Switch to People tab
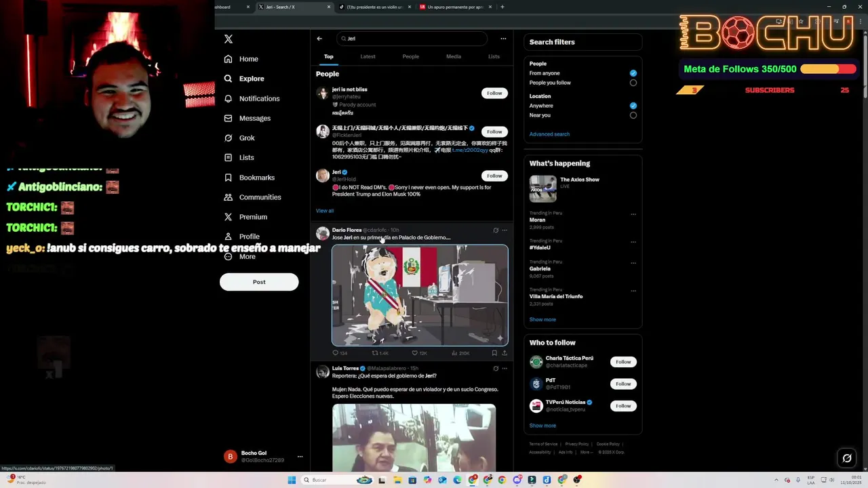Image resolution: width=868 pixels, height=488 pixels. tap(411, 57)
